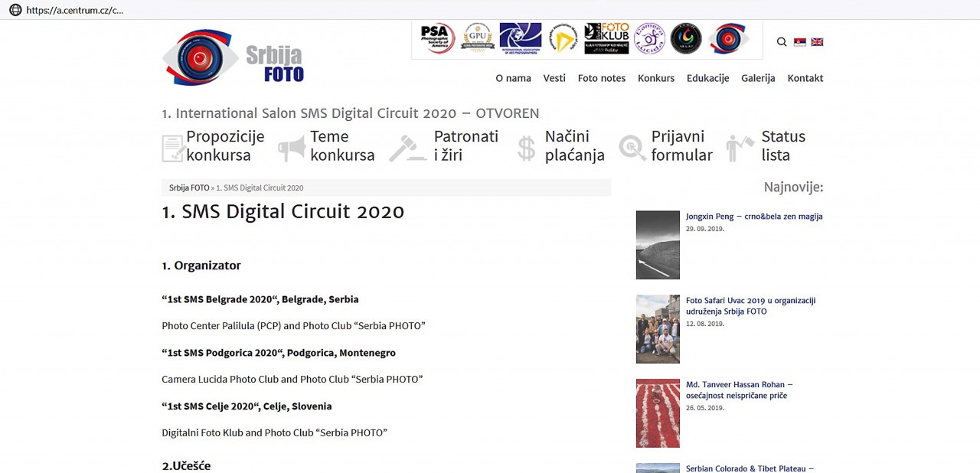980x473 pixels.
Task: Click the Photo Center Palilula (PCP) line
Action: pos(293,326)
